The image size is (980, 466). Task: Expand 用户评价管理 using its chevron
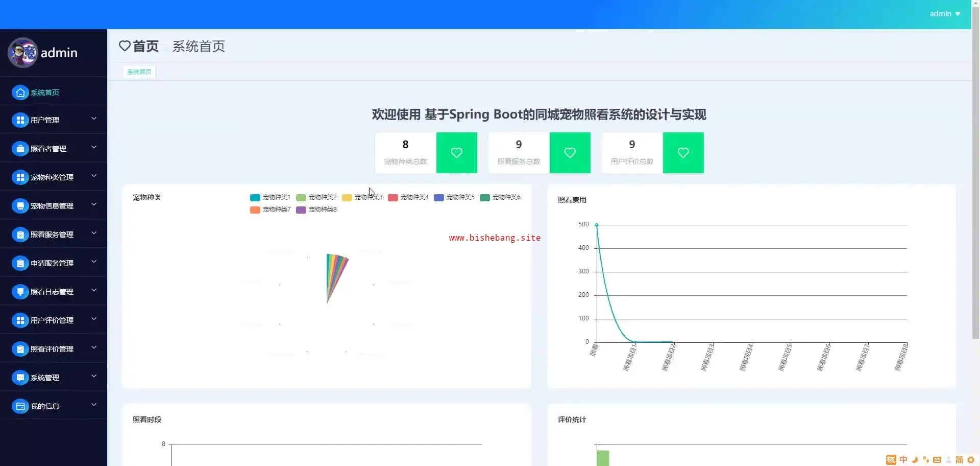[x=94, y=319]
